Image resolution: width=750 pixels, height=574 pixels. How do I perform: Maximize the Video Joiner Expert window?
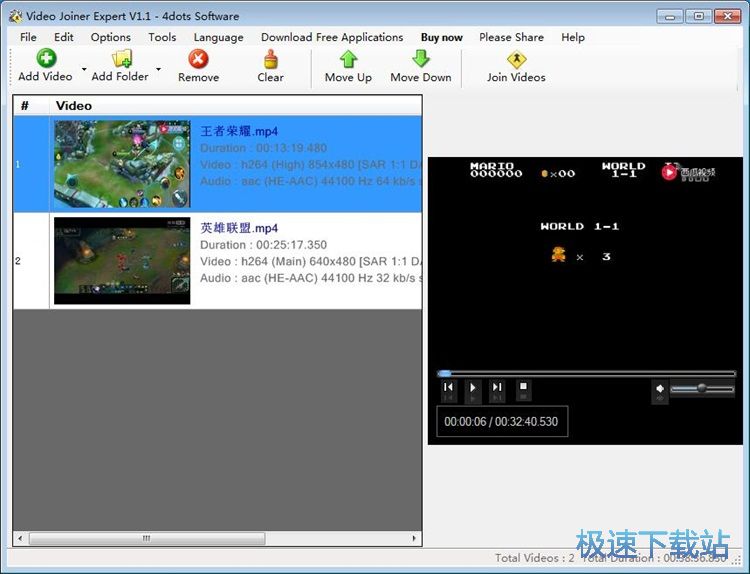pyautogui.click(x=698, y=16)
